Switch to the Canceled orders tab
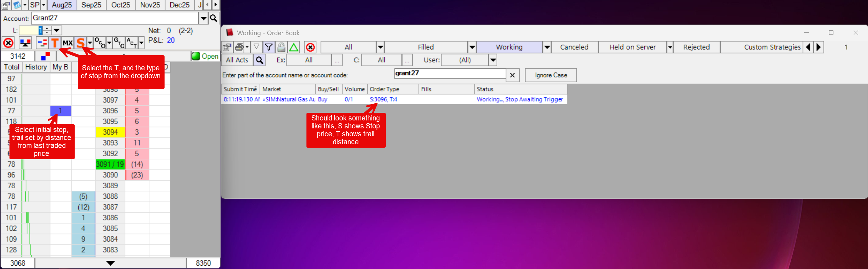The width and height of the screenshot is (868, 269). 574,47
